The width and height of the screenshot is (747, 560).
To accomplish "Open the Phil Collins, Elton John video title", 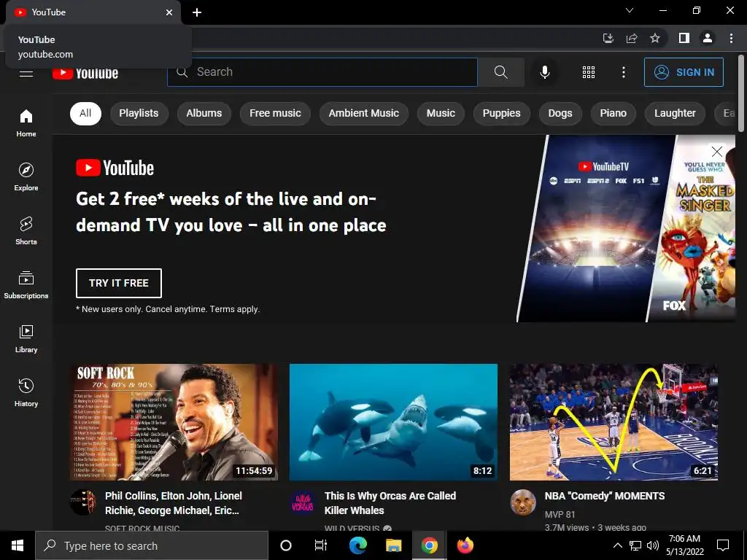I will (174, 503).
